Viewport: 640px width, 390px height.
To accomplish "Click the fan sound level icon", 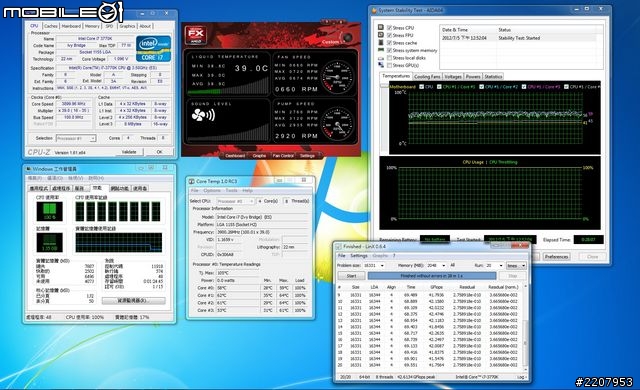I will (x=203, y=115).
